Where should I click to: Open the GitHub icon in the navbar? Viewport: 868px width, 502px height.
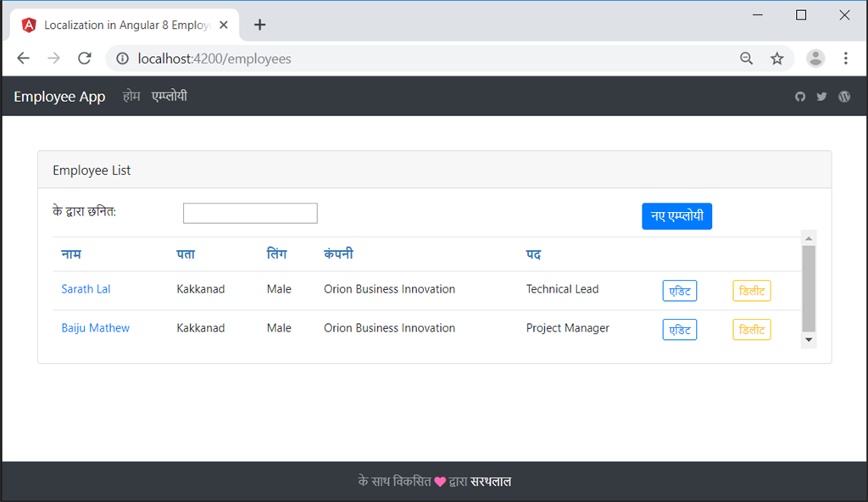(800, 96)
